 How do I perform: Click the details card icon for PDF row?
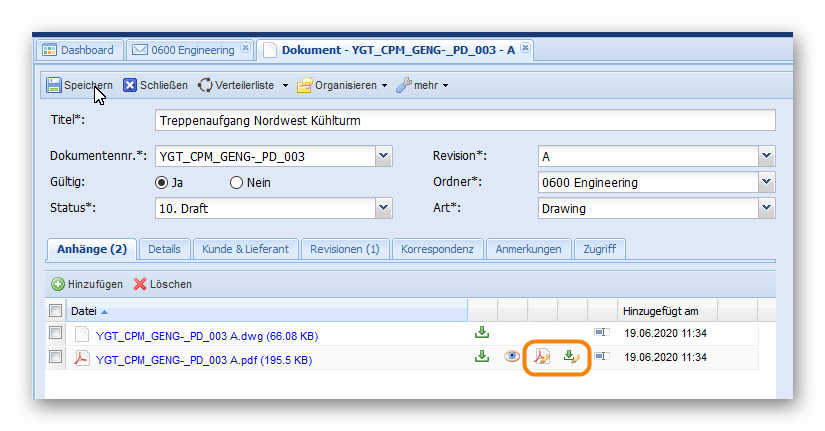(601, 356)
